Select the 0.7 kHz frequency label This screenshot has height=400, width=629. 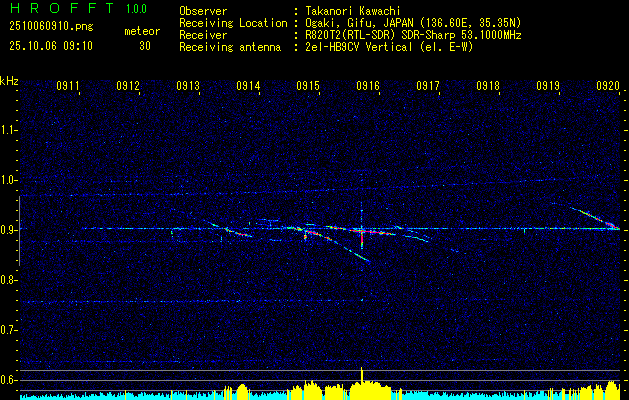click(x=9, y=331)
